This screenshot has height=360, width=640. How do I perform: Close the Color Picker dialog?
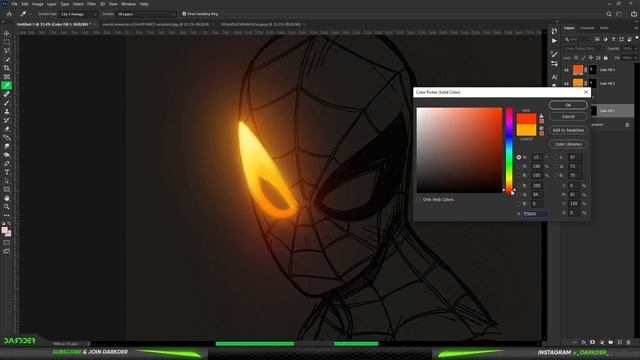586,92
